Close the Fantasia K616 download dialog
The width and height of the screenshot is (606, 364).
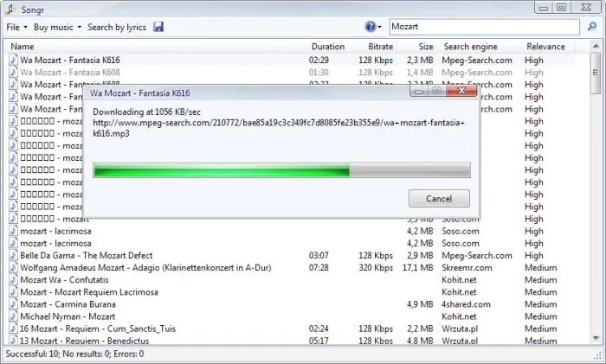coord(461,91)
